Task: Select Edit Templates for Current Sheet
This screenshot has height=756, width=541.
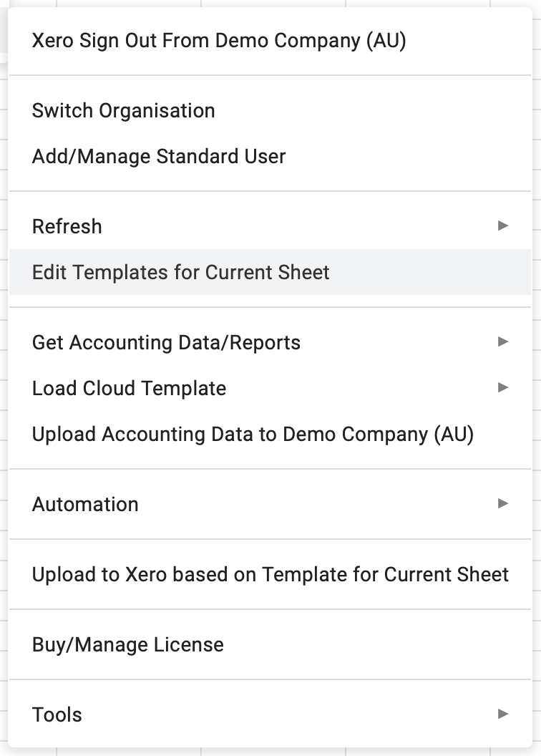Action: (270, 273)
